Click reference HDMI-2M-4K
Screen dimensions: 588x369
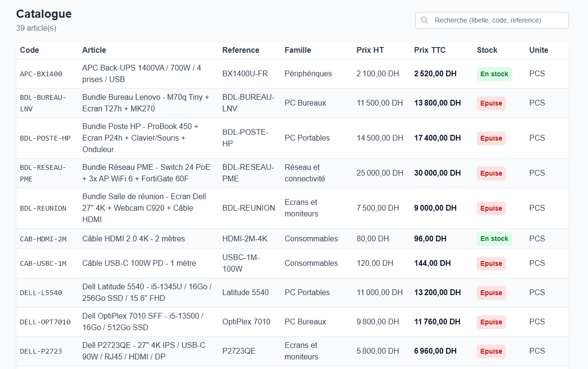click(245, 238)
